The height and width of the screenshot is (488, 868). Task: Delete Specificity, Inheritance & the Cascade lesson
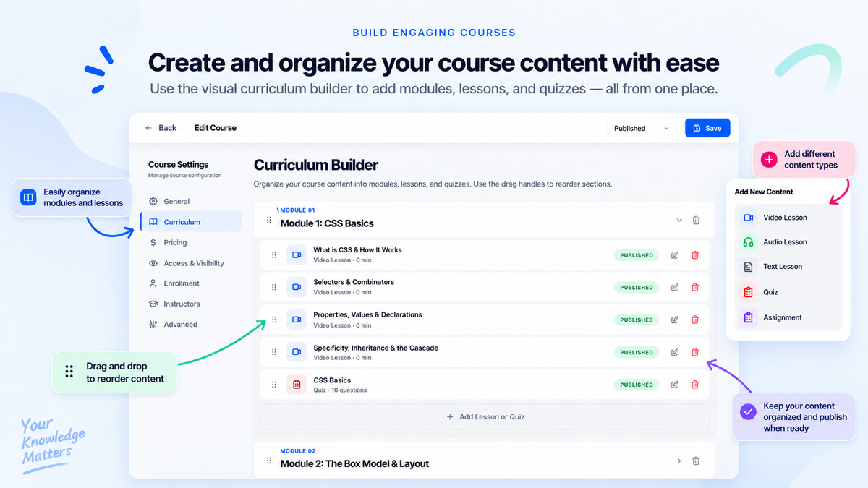coord(695,352)
